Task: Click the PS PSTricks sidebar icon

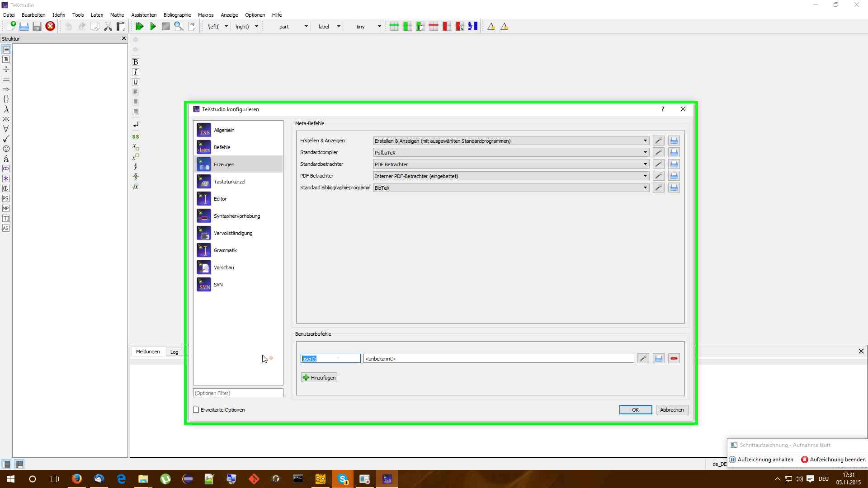Action: 6,198
